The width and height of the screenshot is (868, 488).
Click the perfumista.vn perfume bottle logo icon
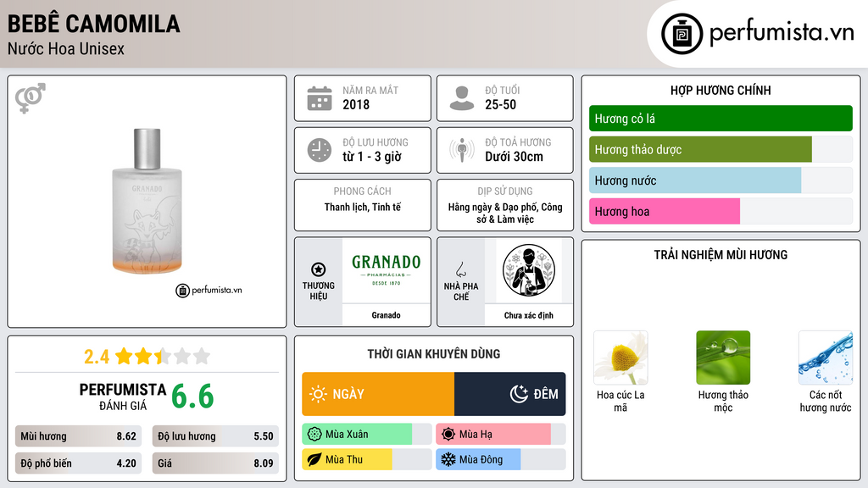(x=682, y=34)
